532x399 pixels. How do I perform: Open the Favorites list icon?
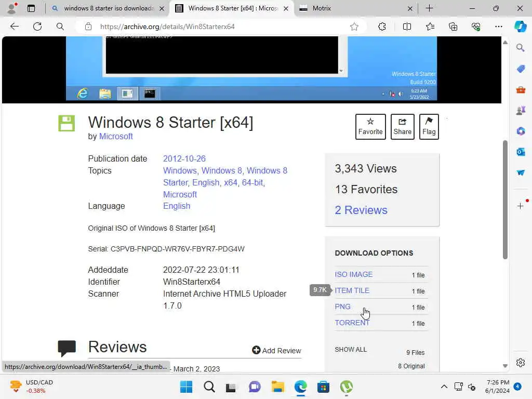(430, 26)
